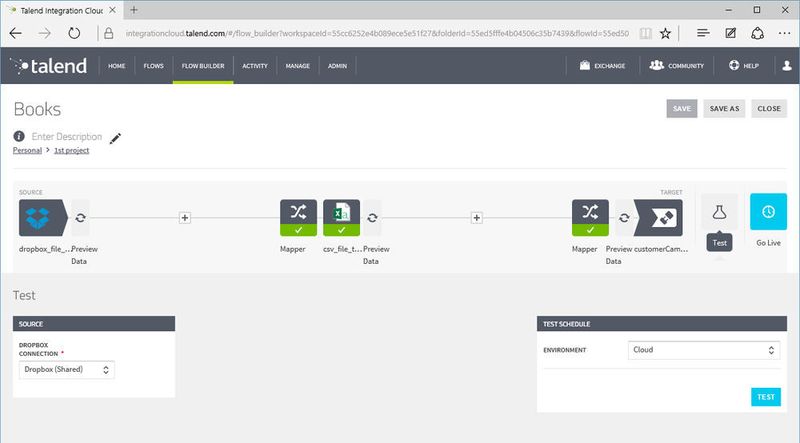The height and width of the screenshot is (443, 800).
Task: Click the Enter Description field
Action: pos(67,136)
